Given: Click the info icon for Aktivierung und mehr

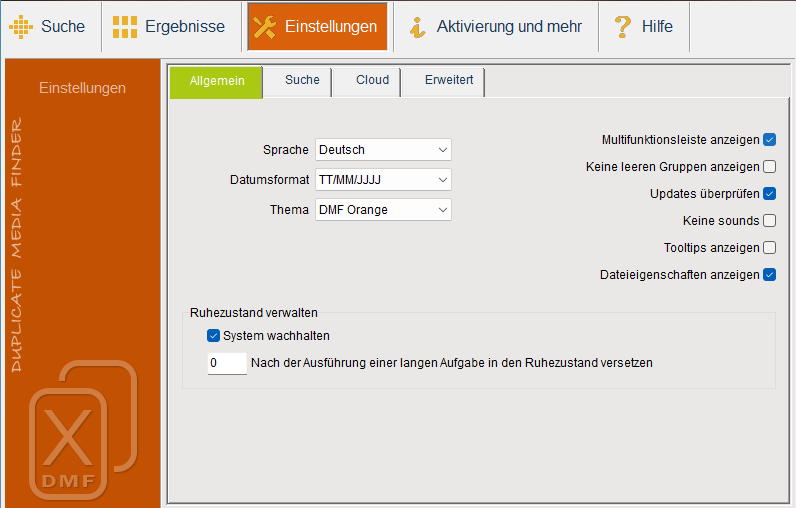Looking at the screenshot, I should click(x=418, y=27).
